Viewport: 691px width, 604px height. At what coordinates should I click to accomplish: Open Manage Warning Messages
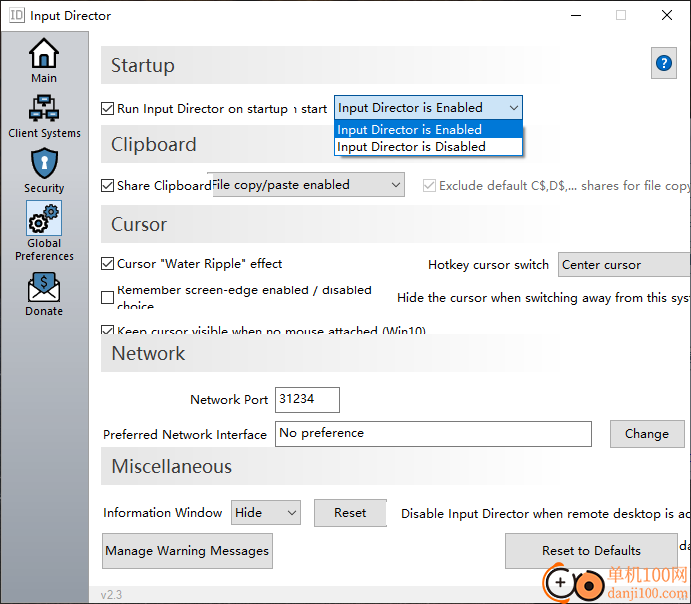point(187,551)
